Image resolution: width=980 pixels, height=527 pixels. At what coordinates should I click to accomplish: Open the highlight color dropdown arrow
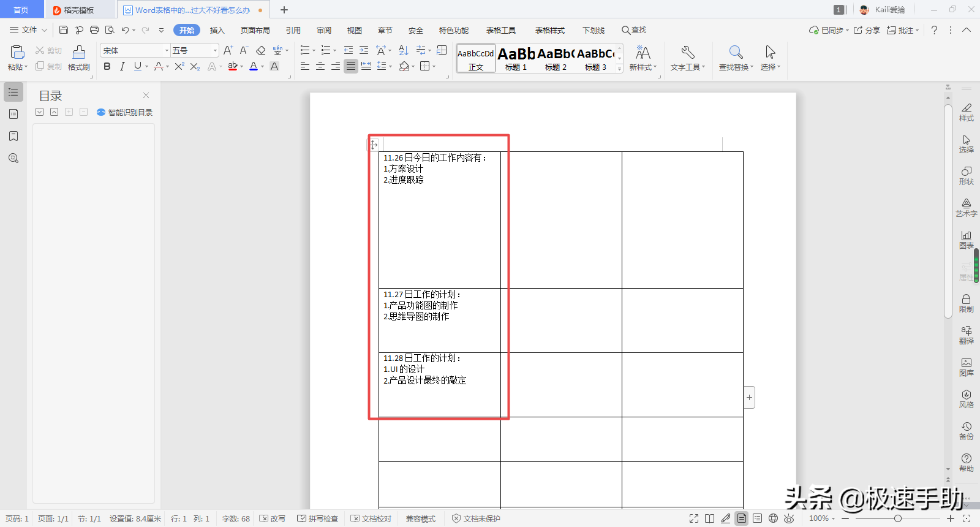(242, 67)
